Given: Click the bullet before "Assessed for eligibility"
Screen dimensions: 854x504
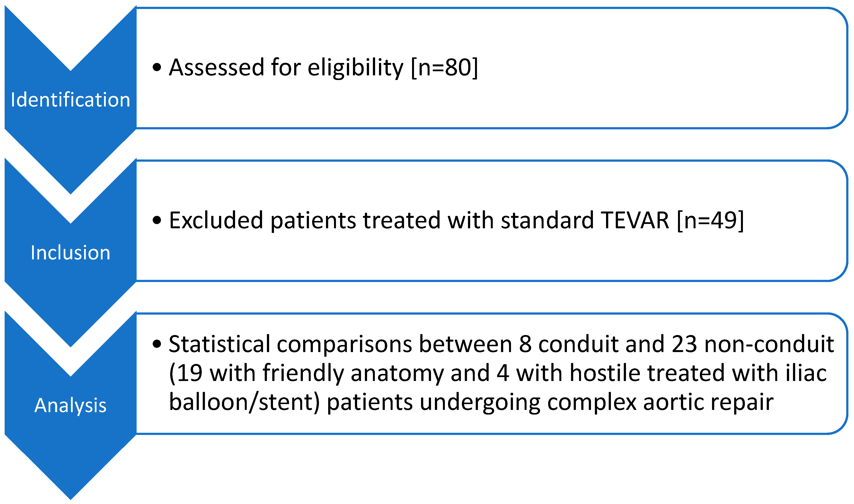Looking at the screenshot, I should pos(157,67).
